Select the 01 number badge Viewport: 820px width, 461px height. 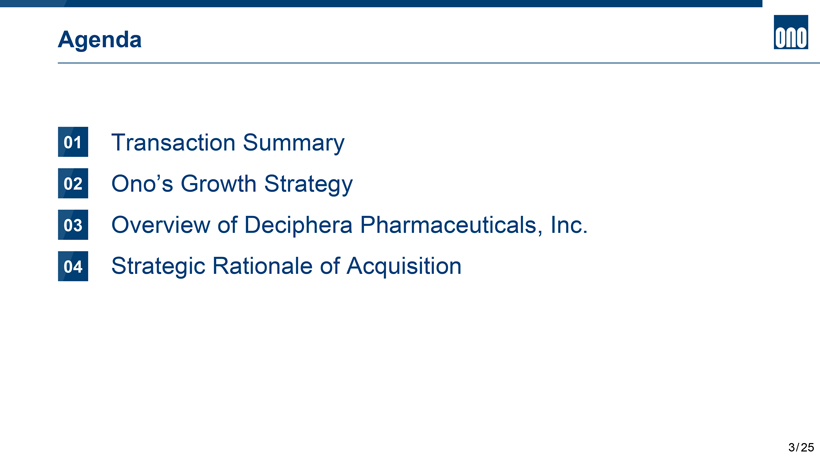[73, 143]
